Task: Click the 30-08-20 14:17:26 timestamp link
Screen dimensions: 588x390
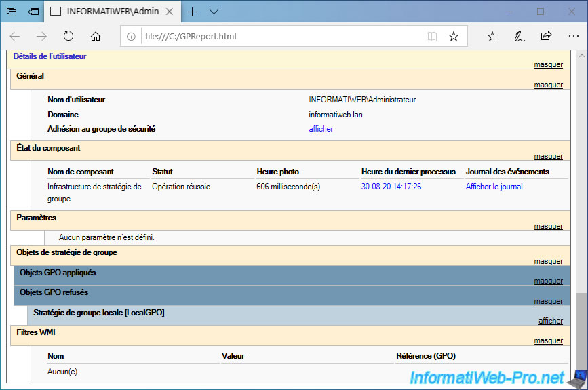Action: point(391,187)
